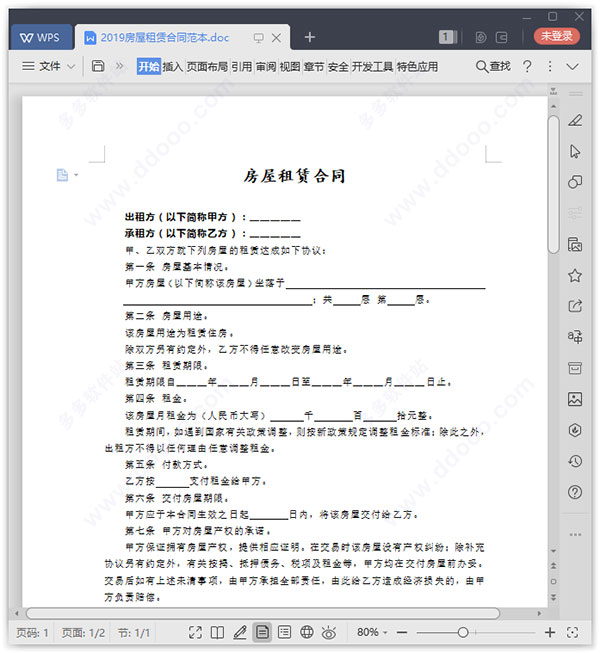Click the 页码: 1 status indicator
This screenshot has width=600, height=653.
pos(32,633)
